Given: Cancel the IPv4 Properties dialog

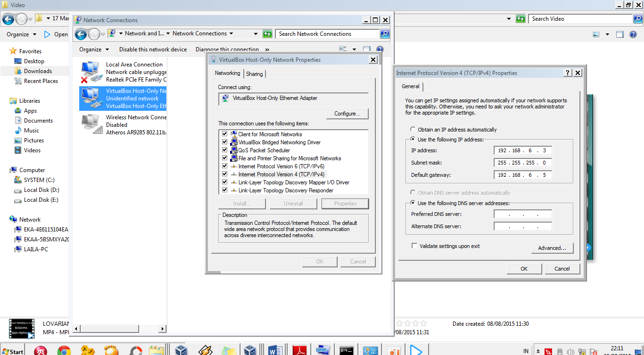Looking at the screenshot, I should [562, 269].
